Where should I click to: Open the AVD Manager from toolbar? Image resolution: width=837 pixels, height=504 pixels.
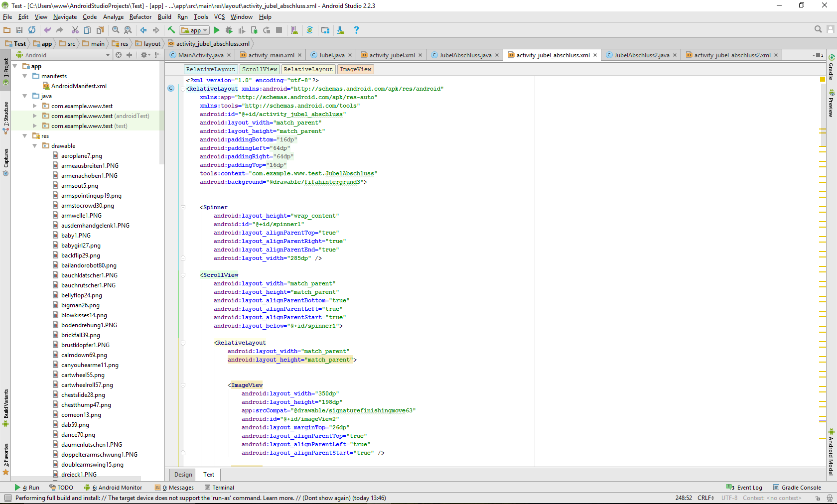coord(294,30)
